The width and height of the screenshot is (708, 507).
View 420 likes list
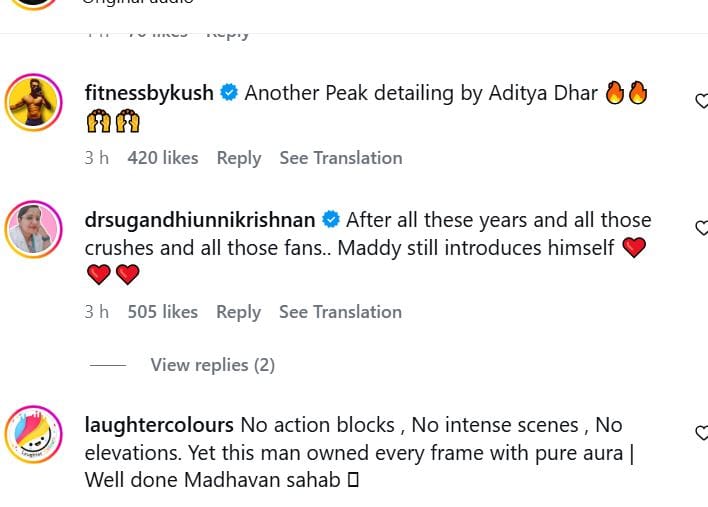pyautogui.click(x=163, y=158)
